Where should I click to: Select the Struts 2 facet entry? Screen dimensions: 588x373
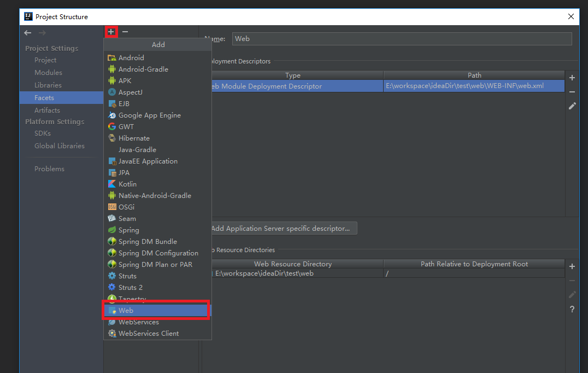coord(157,288)
